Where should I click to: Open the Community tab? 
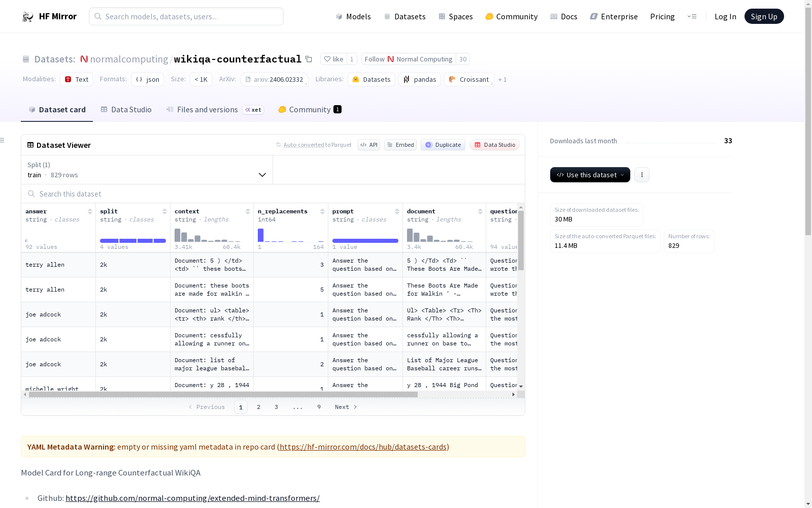click(x=310, y=109)
